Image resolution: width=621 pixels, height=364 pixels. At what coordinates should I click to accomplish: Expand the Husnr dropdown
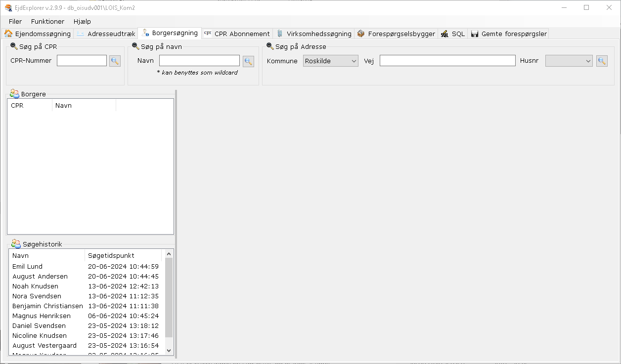coord(569,61)
